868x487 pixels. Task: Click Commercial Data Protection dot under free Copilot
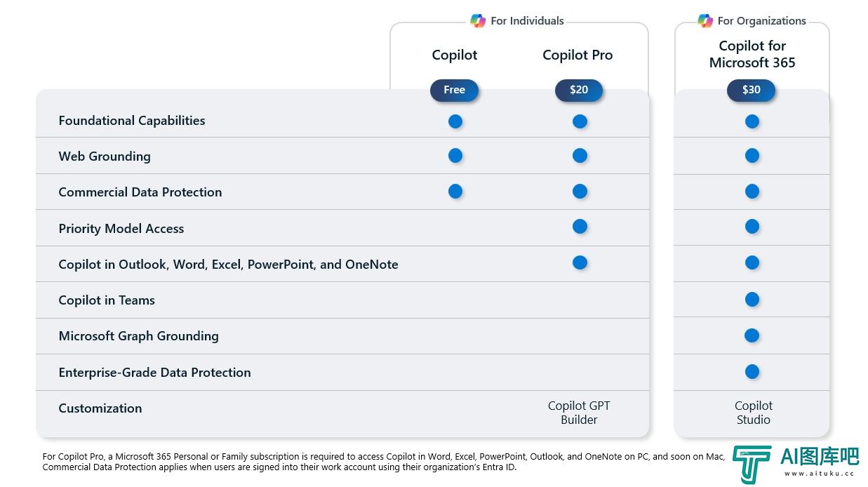(x=455, y=191)
